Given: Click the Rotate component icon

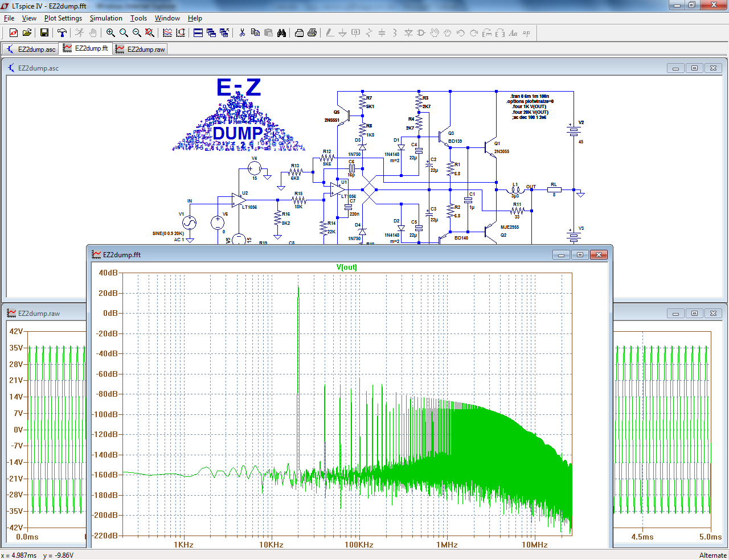Looking at the screenshot, I should (487, 33).
